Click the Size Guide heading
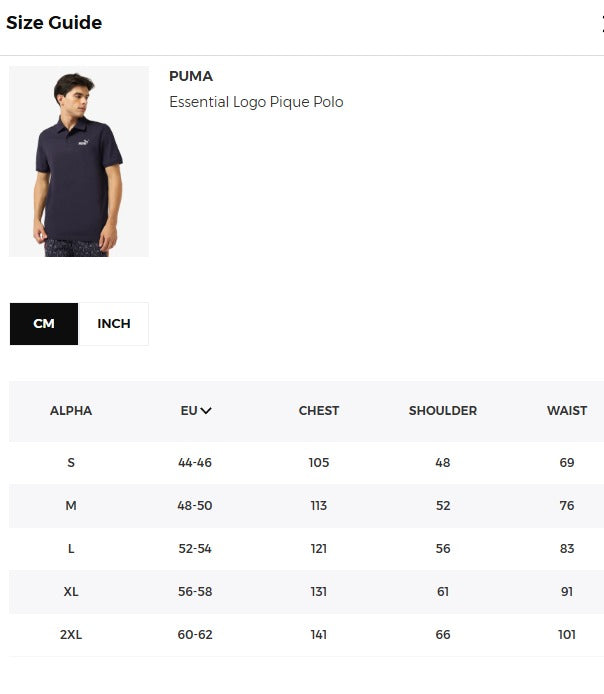The height and width of the screenshot is (694, 604). click(54, 23)
